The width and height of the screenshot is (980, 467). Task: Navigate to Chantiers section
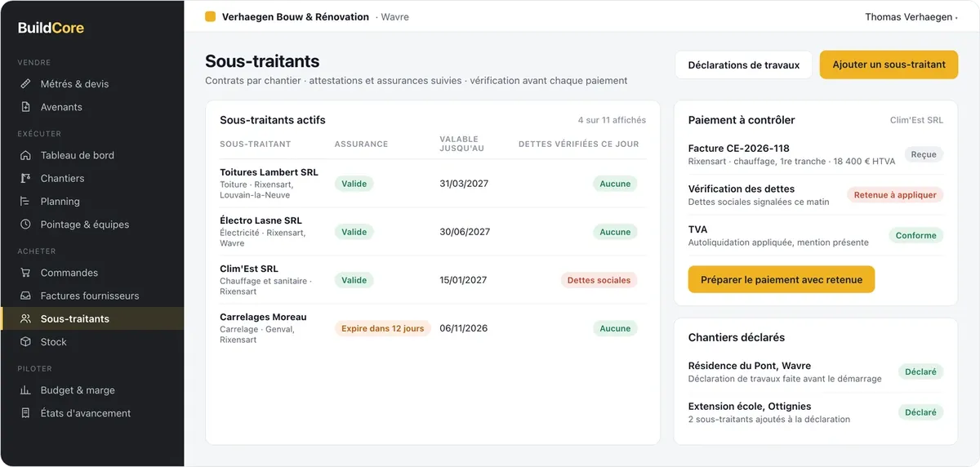coord(91,178)
